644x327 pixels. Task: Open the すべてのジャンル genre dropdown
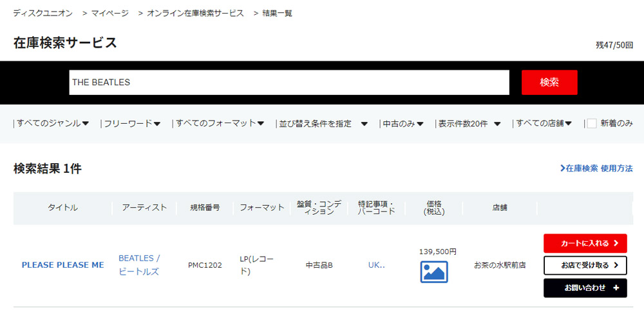52,123
